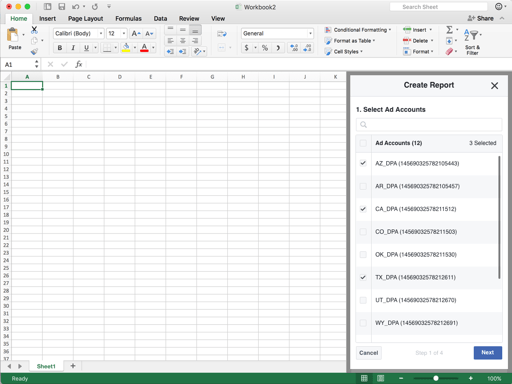Click the Cut scissors icon
Image resolution: width=512 pixels, height=384 pixels.
(x=34, y=30)
